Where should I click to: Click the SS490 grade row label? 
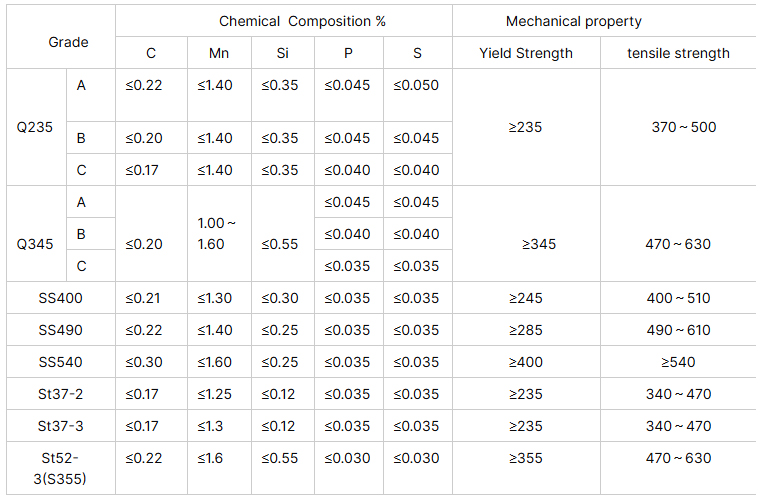click(60, 330)
